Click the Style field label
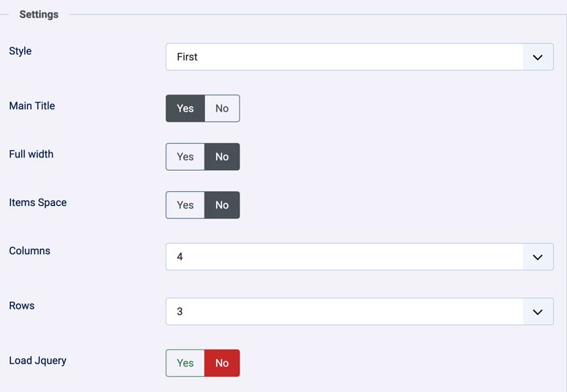 coord(21,51)
